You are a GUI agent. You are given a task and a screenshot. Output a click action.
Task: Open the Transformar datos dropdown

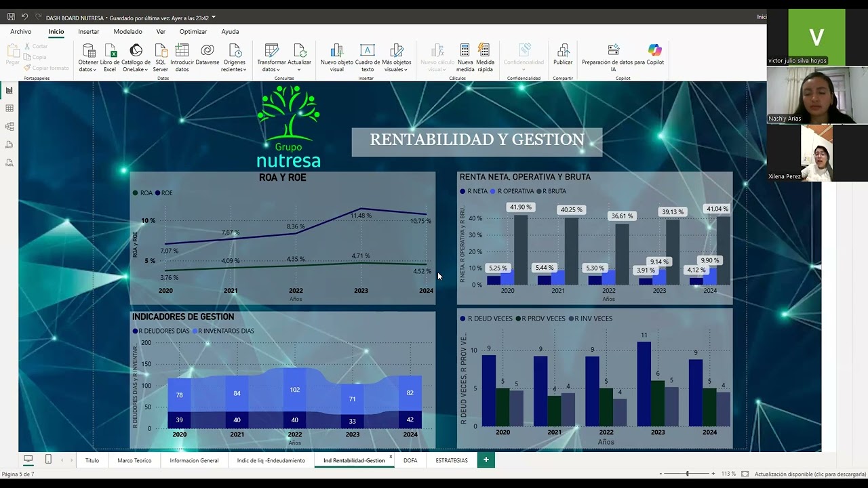pyautogui.click(x=271, y=58)
